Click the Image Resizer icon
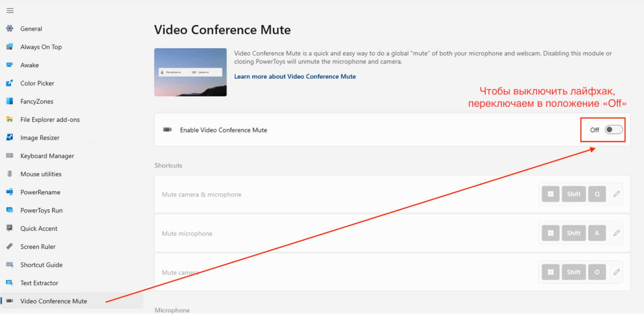Image resolution: width=644 pixels, height=314 pixels. pyautogui.click(x=10, y=137)
